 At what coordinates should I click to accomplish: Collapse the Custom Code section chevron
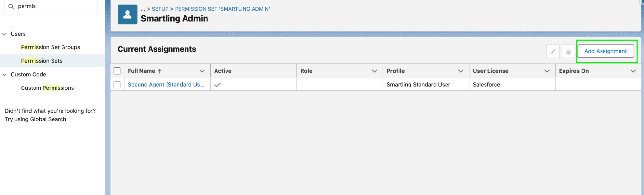[5, 75]
